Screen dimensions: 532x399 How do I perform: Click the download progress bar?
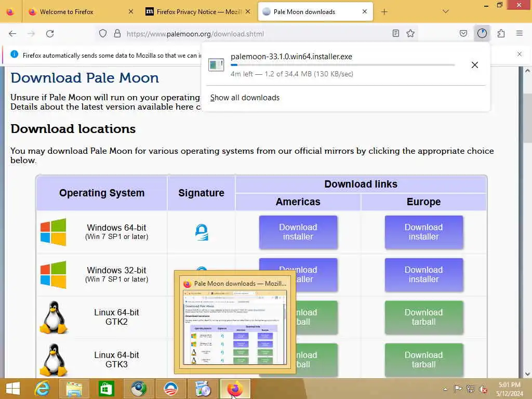(x=343, y=65)
